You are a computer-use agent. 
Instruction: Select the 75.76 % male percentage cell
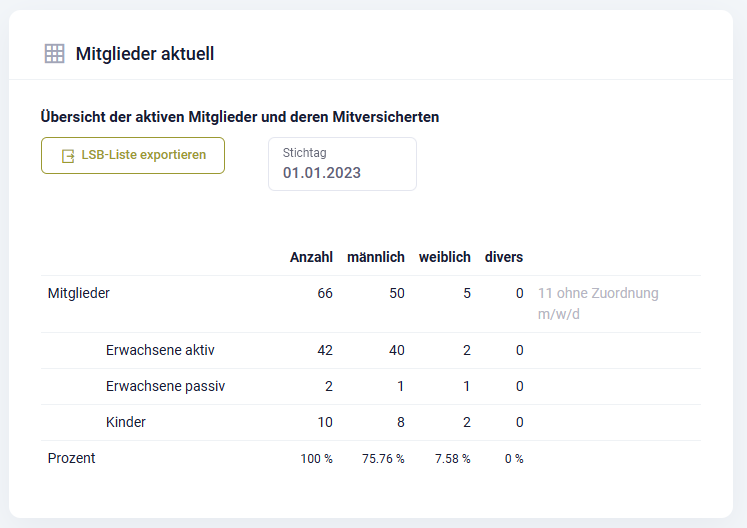(x=383, y=459)
